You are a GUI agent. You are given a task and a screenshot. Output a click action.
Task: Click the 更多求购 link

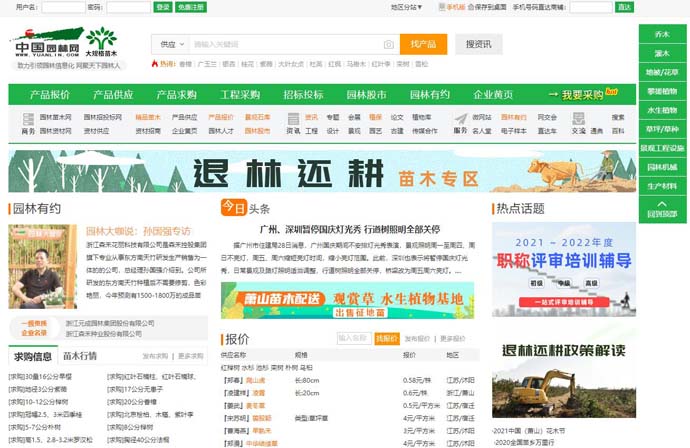(x=191, y=356)
